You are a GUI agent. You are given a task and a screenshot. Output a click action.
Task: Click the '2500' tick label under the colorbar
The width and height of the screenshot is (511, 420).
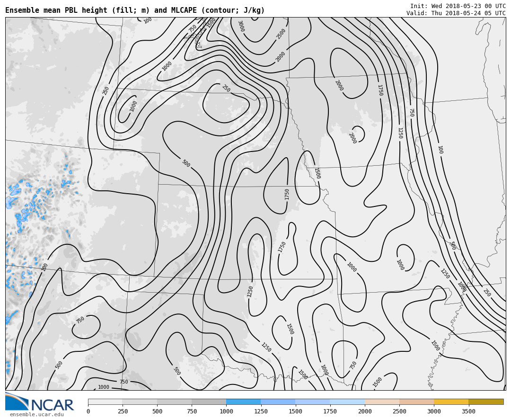pyautogui.click(x=399, y=411)
